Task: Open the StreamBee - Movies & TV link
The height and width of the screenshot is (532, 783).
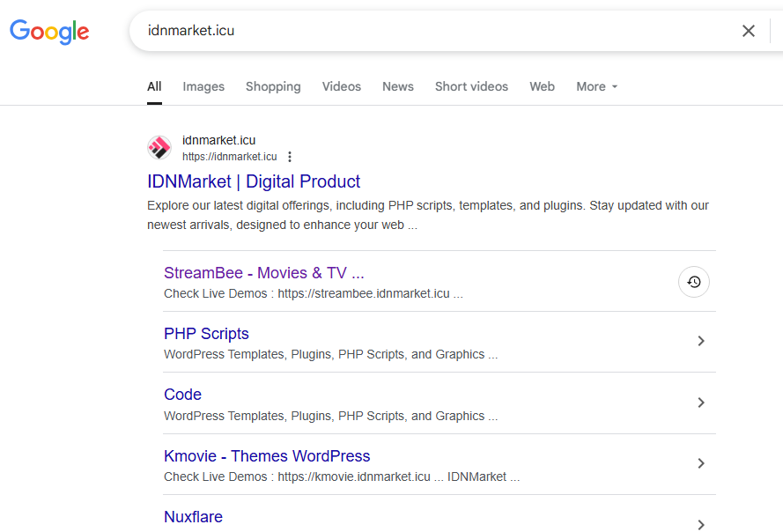Action: 264,273
